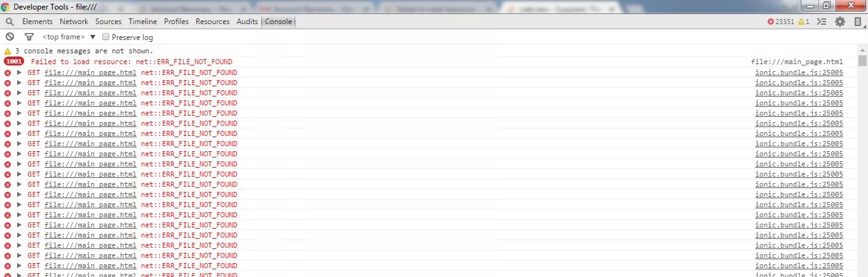Viewport: 868px width, 277px height.
Task: Switch to the Elements tab
Action: click(x=37, y=22)
